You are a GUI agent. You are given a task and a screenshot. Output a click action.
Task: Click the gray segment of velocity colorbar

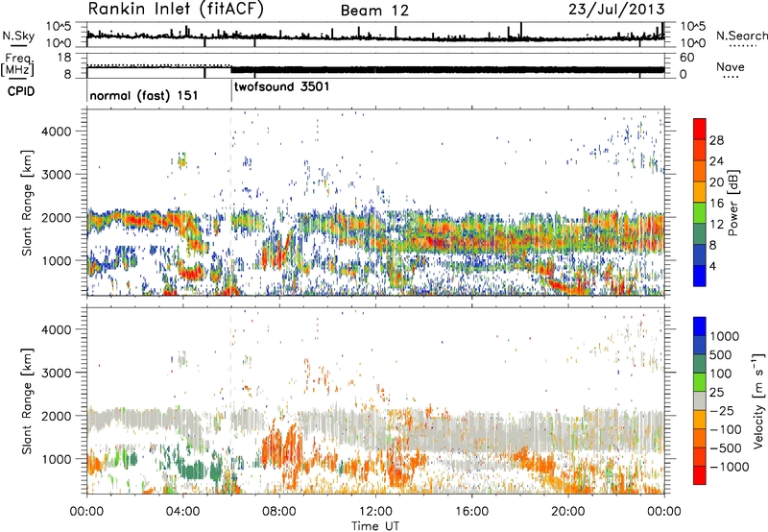(700, 400)
